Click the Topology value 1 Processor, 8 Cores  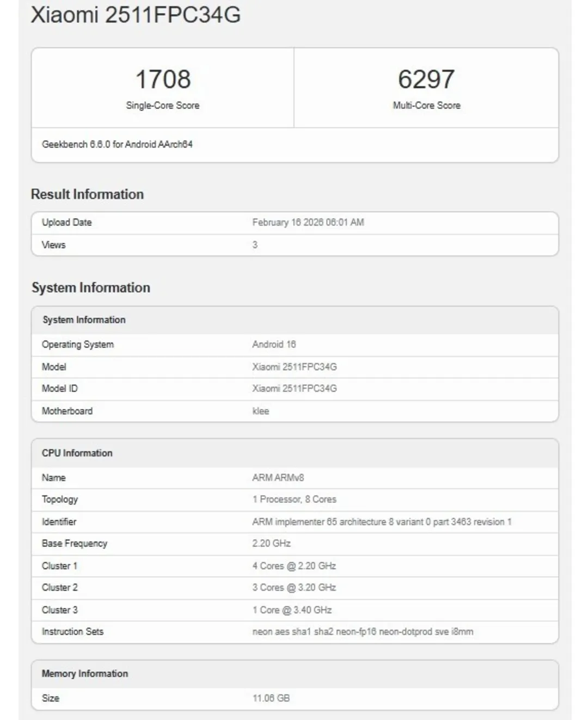point(294,499)
